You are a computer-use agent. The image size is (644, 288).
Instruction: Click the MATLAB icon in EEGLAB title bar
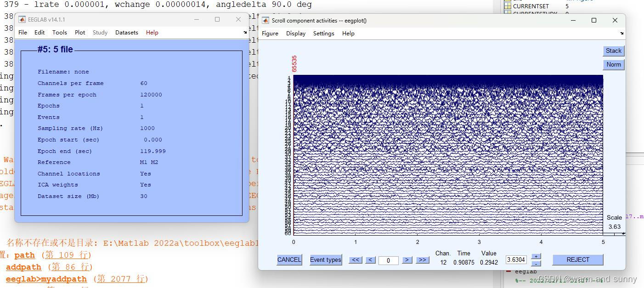coord(22,19)
